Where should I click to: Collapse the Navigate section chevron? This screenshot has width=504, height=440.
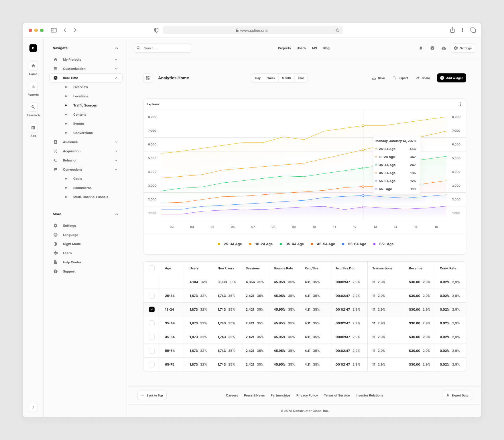(117, 48)
